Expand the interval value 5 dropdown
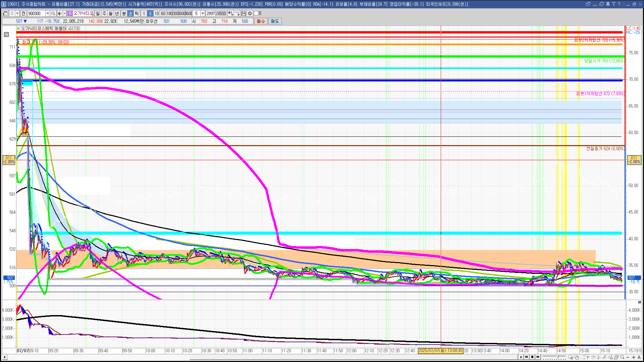 tap(203, 13)
